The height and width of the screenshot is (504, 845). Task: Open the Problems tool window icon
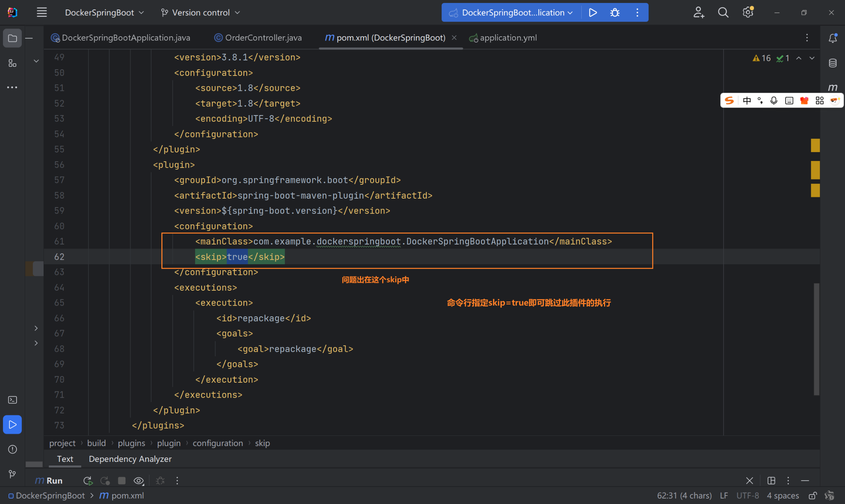click(x=12, y=449)
